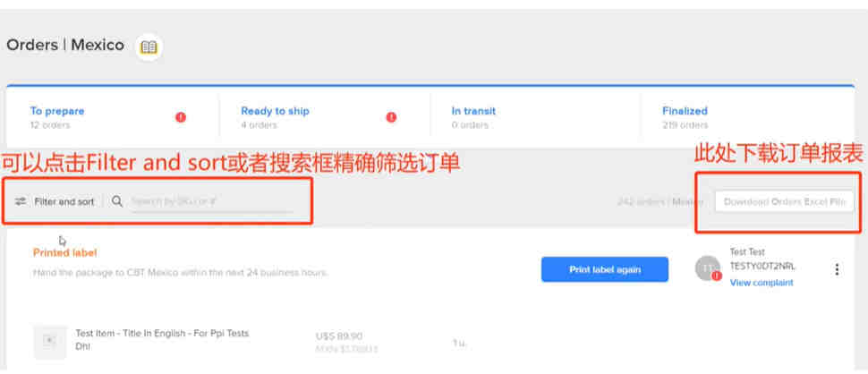Click red alert icon in Ready to ship tab
This screenshot has height=374, width=868.
391,117
